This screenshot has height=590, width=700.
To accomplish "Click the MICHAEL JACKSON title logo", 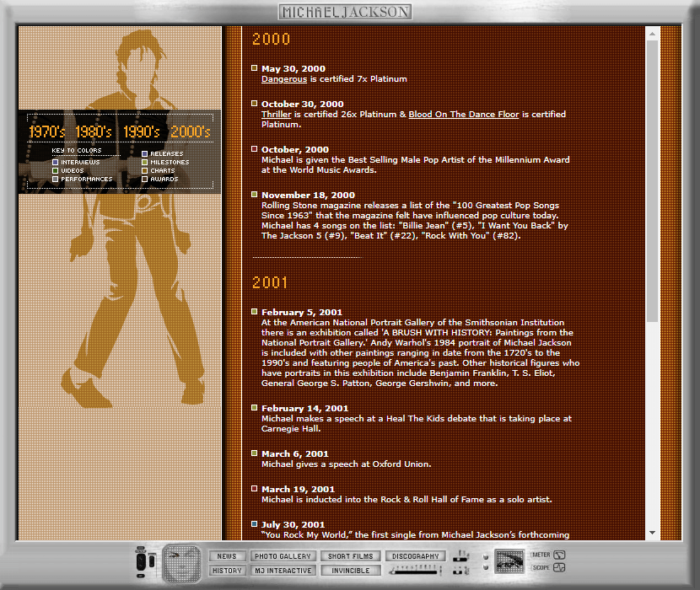I will [345, 12].
